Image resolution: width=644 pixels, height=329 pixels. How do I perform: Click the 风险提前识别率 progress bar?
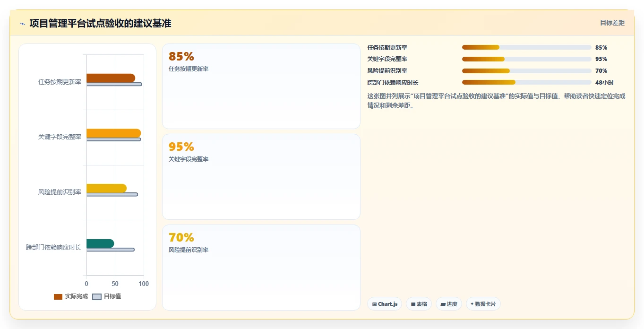point(526,71)
